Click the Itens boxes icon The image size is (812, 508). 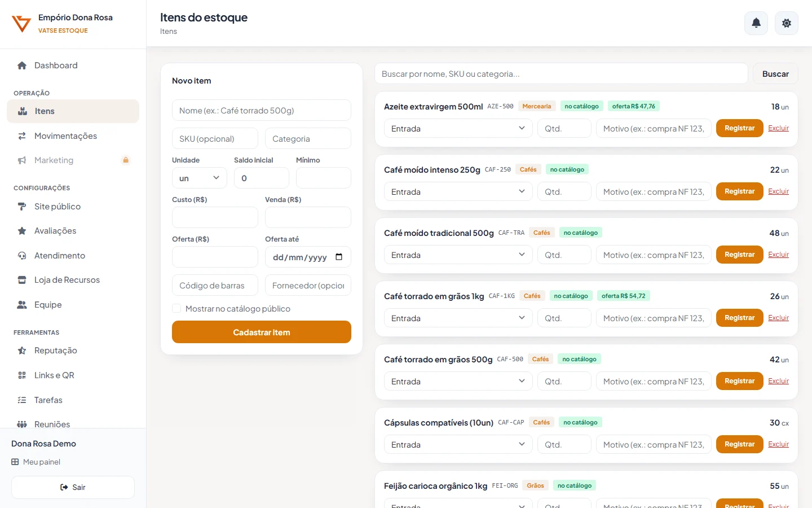(23, 111)
